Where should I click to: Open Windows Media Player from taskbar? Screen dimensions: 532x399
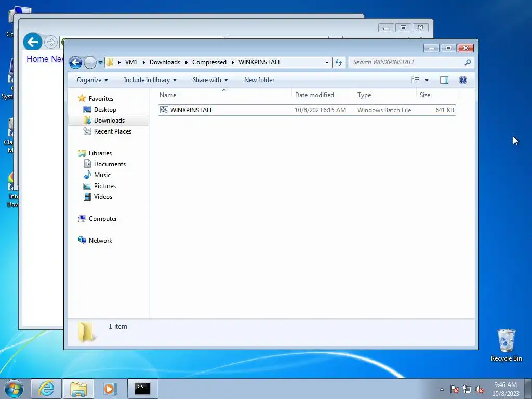point(110,389)
